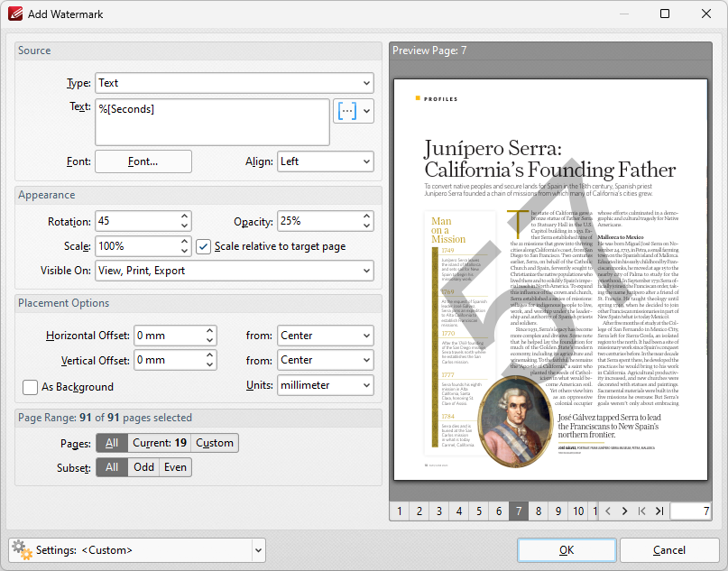Jump to last preview page
The height and width of the screenshot is (571, 728).
pos(659,511)
